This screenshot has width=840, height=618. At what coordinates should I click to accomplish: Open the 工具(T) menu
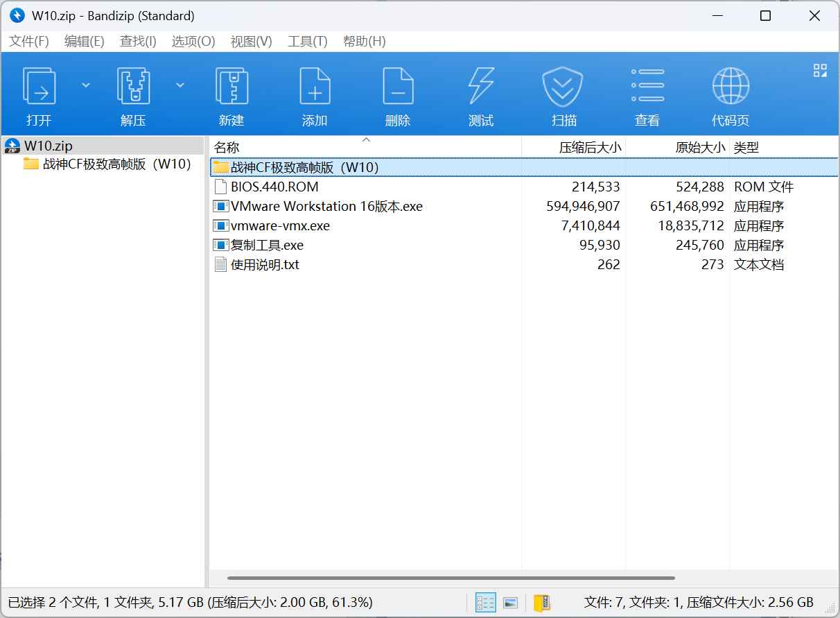(x=306, y=41)
